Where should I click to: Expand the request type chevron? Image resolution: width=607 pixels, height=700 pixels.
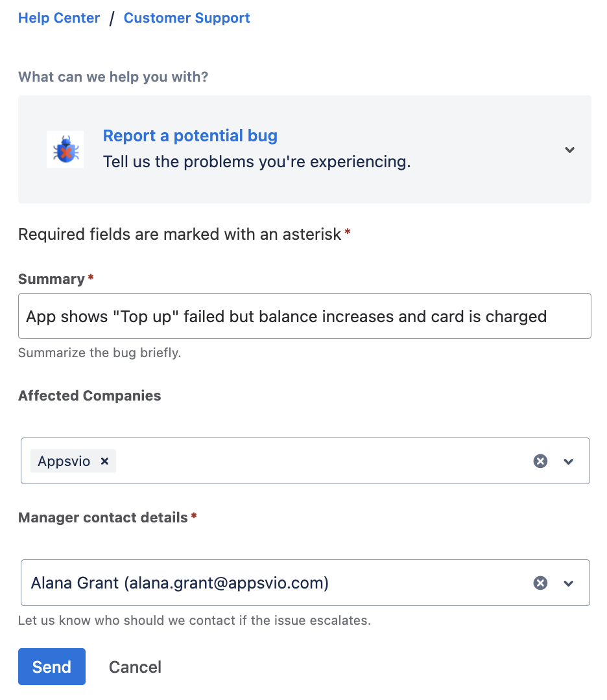tap(569, 150)
